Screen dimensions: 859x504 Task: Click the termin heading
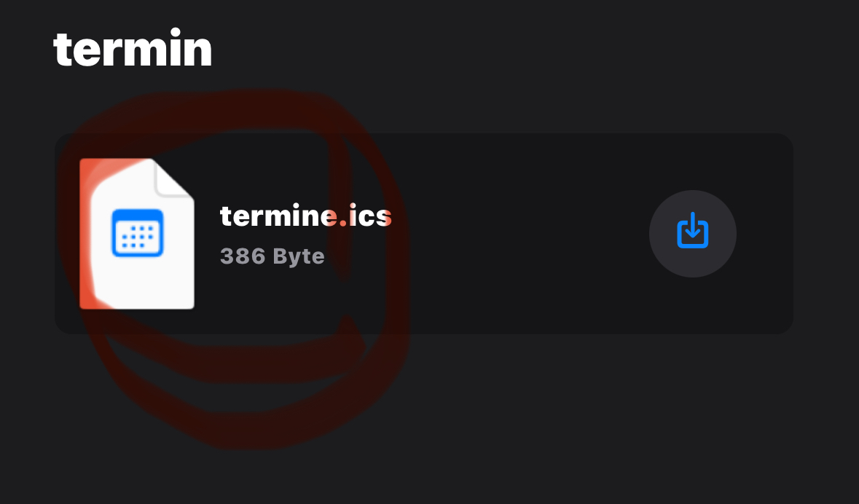(133, 47)
